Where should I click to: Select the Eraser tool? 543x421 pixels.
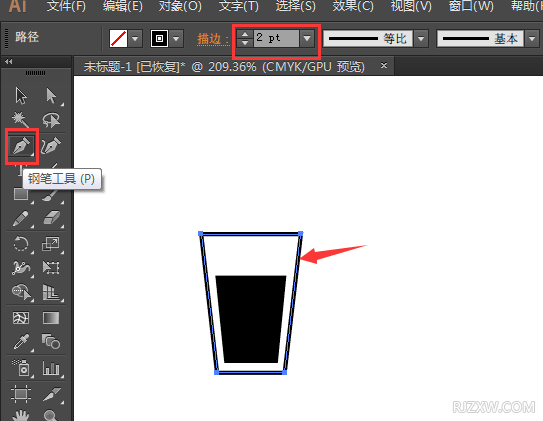point(51,219)
